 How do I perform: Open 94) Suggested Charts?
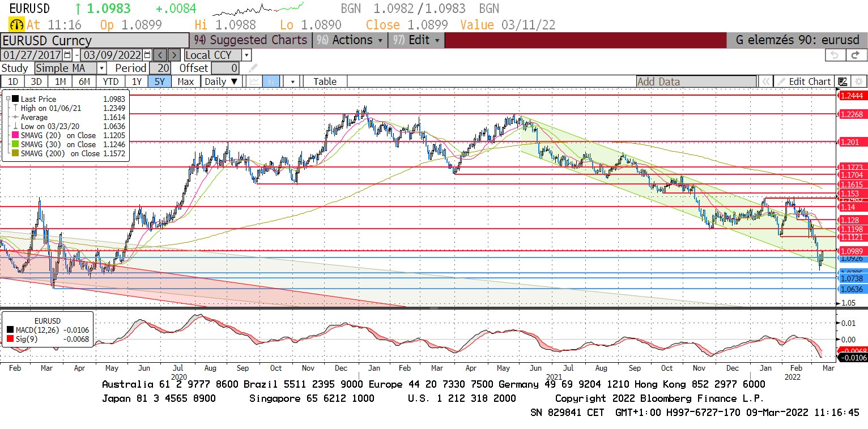[x=250, y=40]
